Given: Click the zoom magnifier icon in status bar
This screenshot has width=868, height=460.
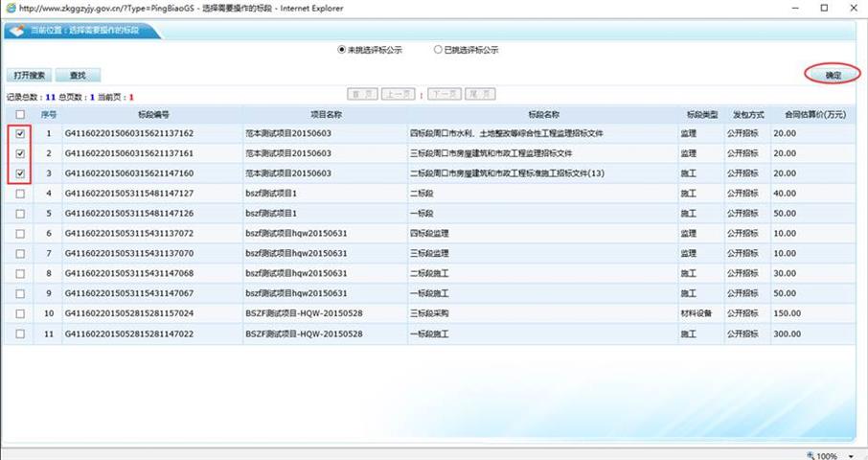Looking at the screenshot, I should point(811,454).
